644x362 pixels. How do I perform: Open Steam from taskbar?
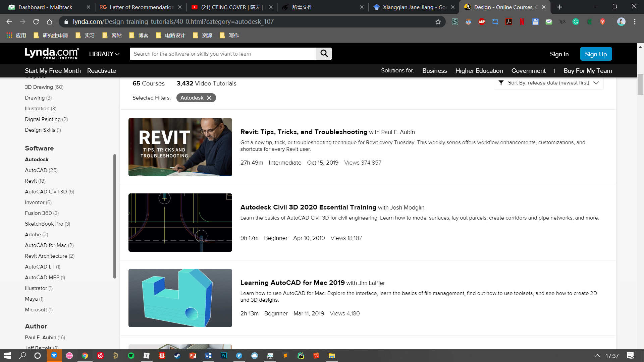(177, 356)
